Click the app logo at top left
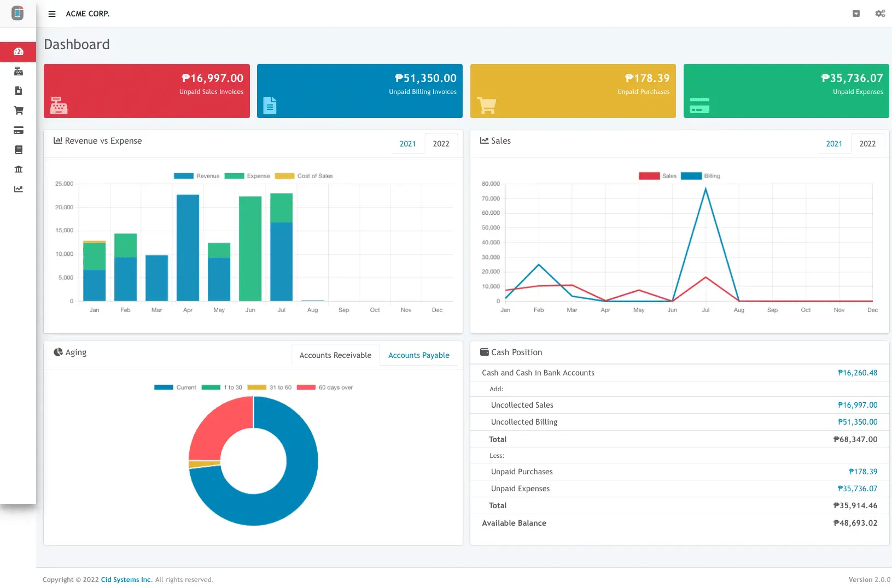This screenshot has width=892, height=588. [18, 13]
